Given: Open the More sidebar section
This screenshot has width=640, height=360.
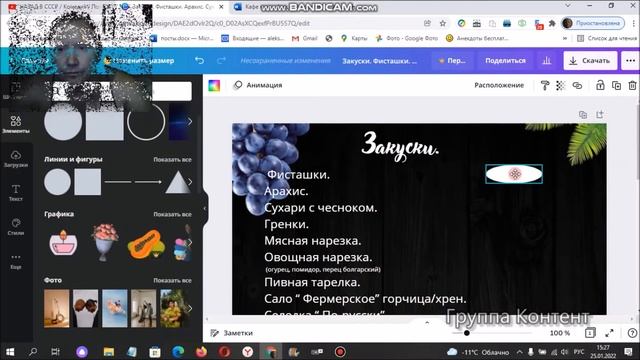Looking at the screenshot, I should click(x=16, y=260).
